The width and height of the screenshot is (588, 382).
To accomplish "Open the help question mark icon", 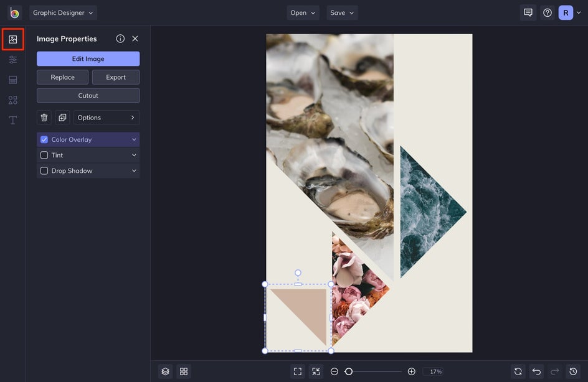I will [548, 12].
